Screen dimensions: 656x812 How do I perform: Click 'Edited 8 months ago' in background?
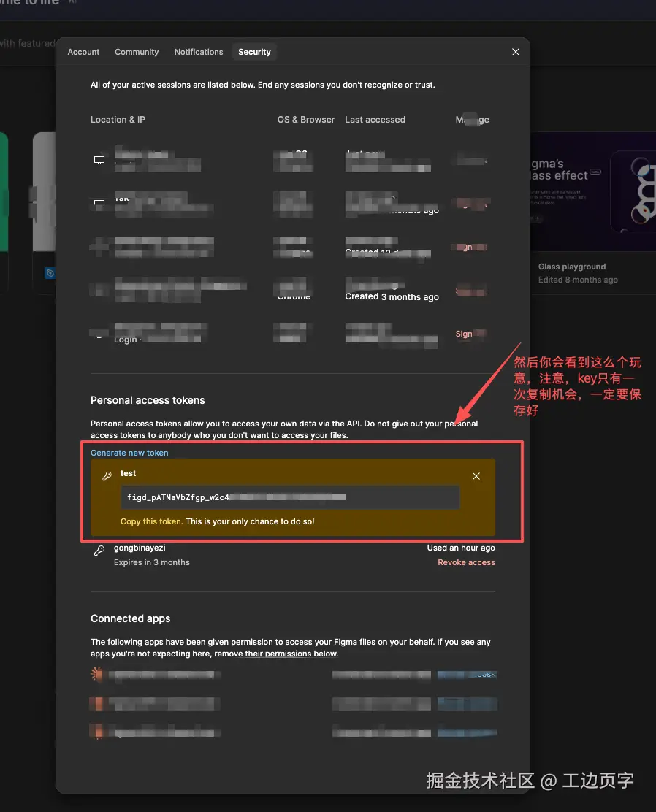point(579,280)
